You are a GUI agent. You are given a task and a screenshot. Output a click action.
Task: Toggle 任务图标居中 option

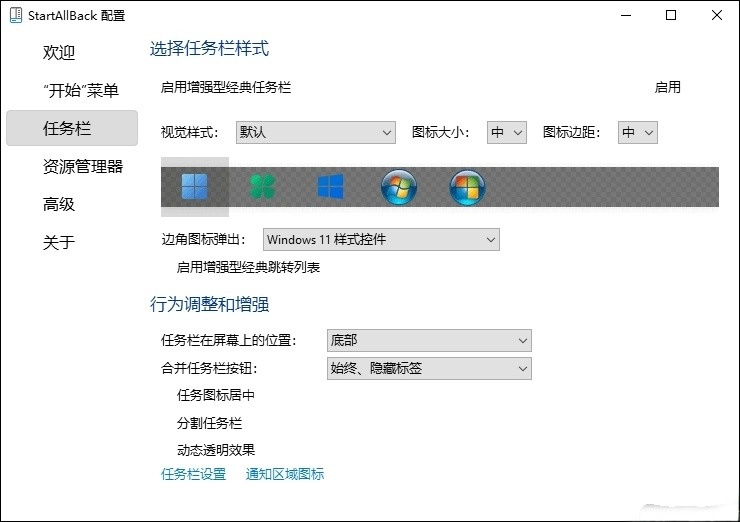tap(216, 395)
